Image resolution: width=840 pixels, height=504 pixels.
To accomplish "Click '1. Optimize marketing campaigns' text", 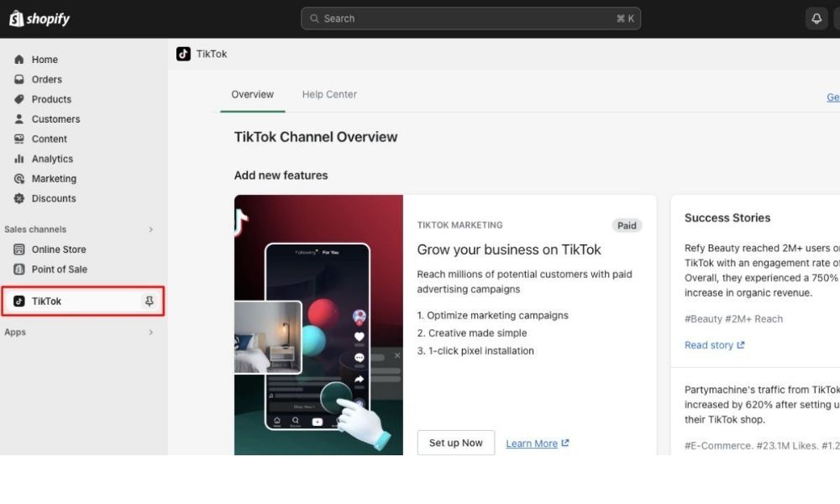I will (492, 316).
